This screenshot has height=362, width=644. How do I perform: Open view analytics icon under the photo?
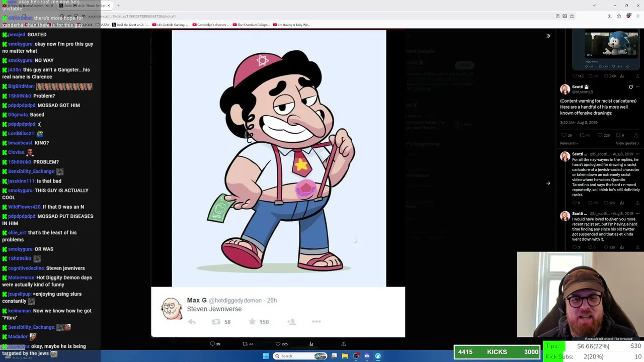click(310, 344)
